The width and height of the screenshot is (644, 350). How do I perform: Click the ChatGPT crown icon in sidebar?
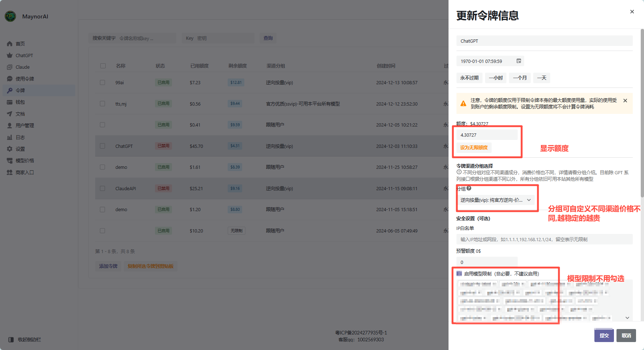10,55
